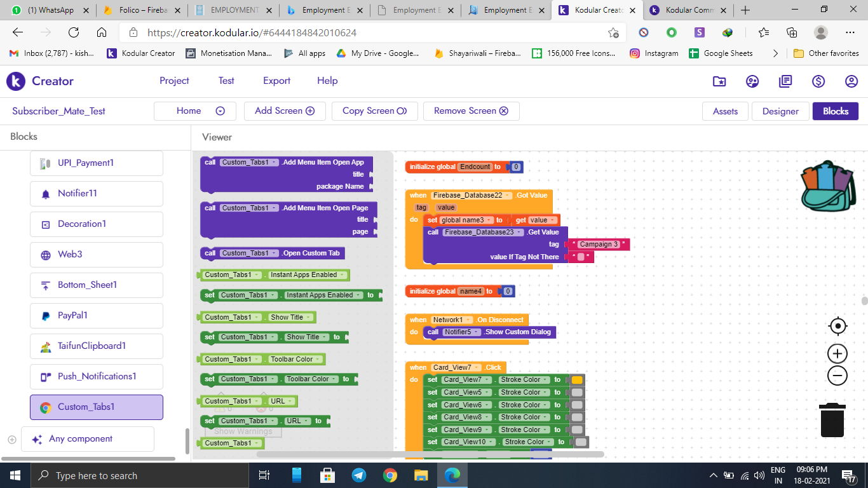Select Custom_Tabs1 in the blocks list

click(x=97, y=407)
